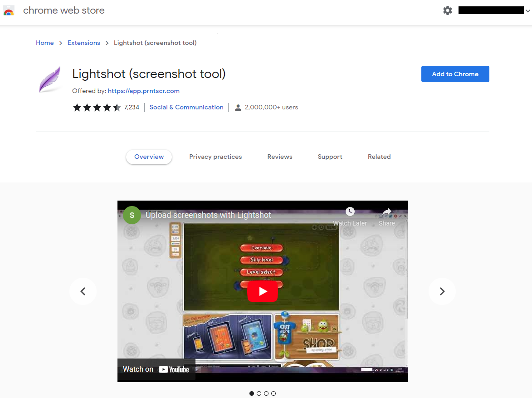Open the Related tab

coord(379,157)
